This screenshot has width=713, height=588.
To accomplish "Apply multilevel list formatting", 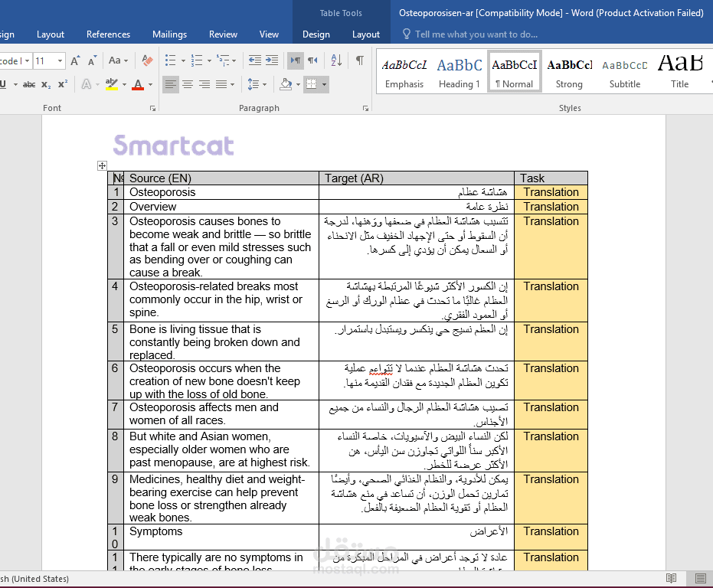I will (223, 60).
